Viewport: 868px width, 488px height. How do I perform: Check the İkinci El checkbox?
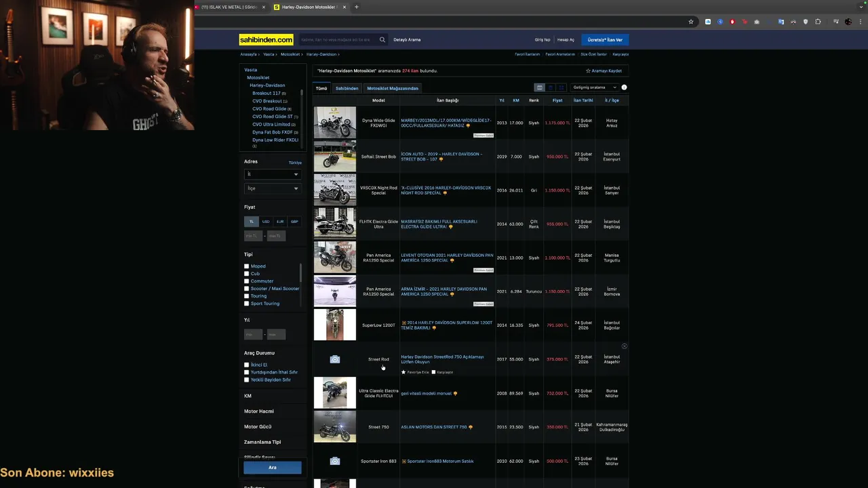(x=247, y=365)
